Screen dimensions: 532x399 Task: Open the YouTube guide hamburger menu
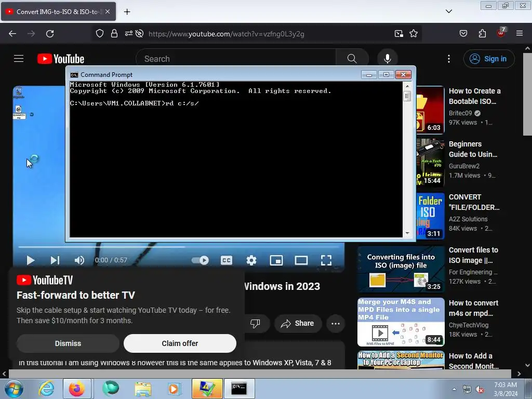click(x=19, y=59)
